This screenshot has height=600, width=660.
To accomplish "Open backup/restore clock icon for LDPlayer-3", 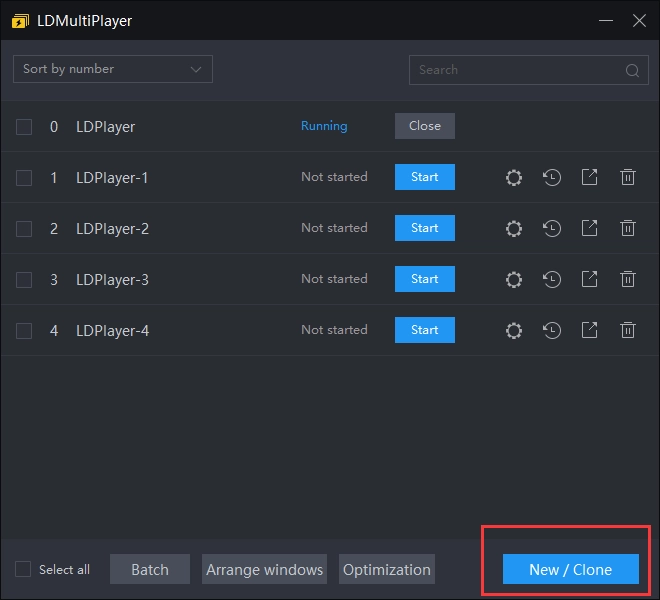I will point(551,279).
